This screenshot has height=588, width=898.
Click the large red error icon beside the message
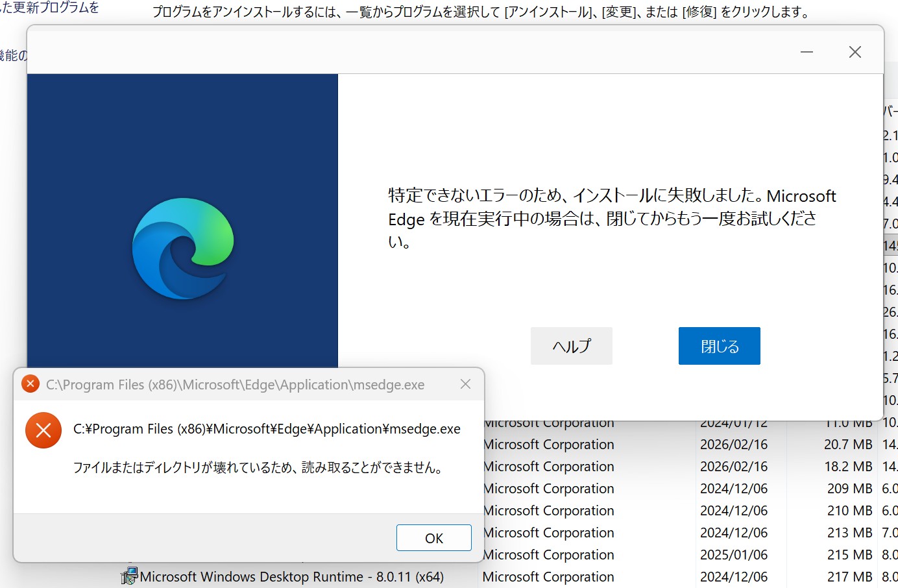(x=43, y=430)
